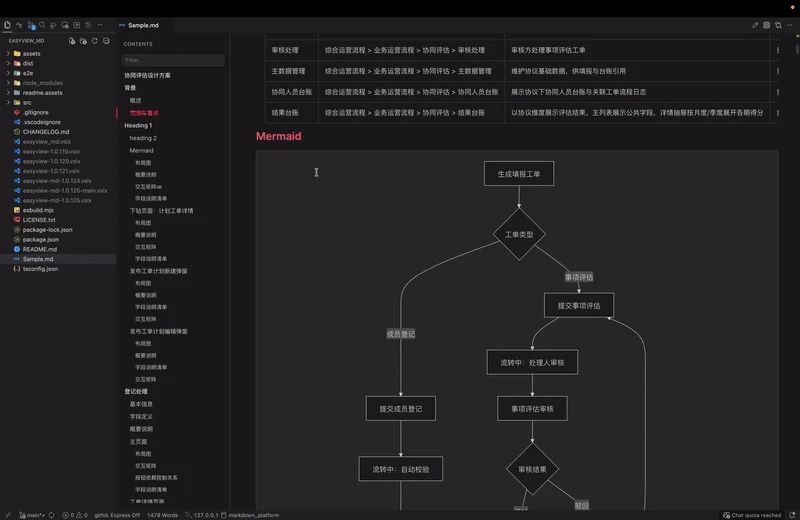Screen dimensions: 800x520
Task: Click New File icon in EASYVIEW_MD header
Action: pos(72,41)
